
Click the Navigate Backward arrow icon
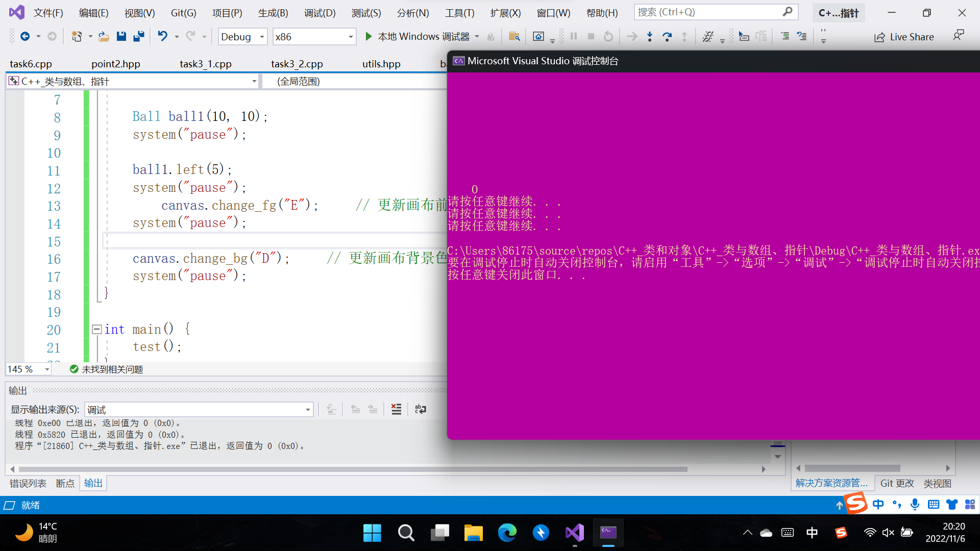(x=24, y=36)
